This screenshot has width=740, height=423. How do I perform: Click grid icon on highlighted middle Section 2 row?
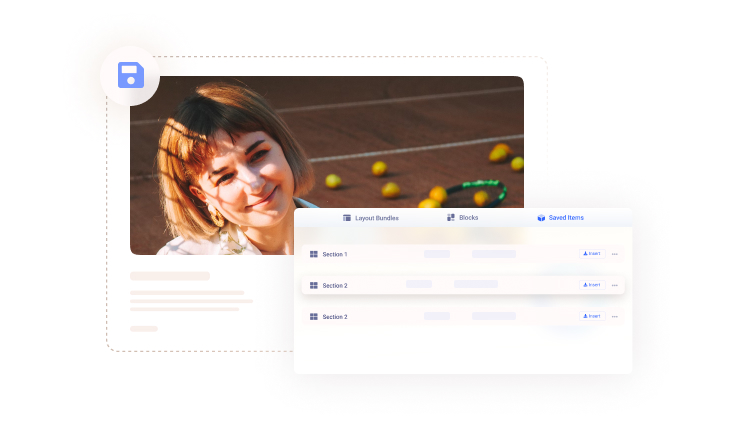(x=314, y=285)
